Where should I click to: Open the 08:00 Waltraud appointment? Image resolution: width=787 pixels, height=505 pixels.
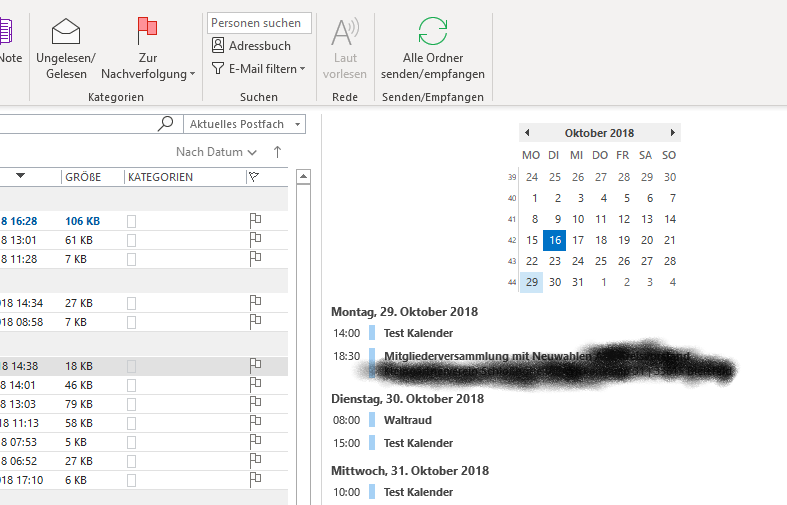pyautogui.click(x=408, y=420)
